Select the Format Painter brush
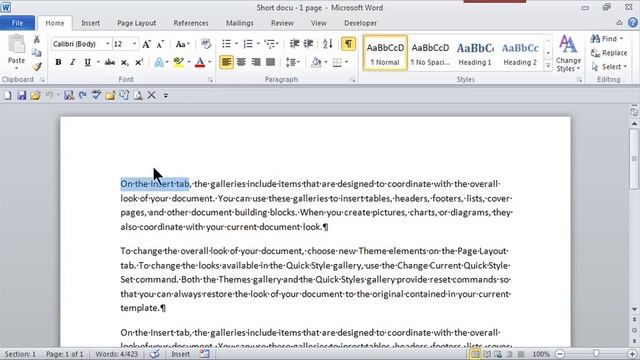640x360 pixels. pos(37,66)
